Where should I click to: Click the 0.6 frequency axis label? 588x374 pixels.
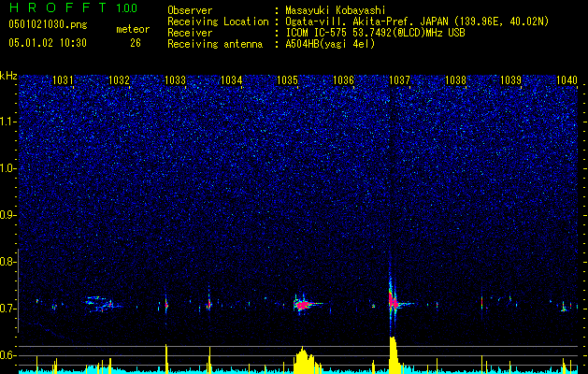[8, 355]
